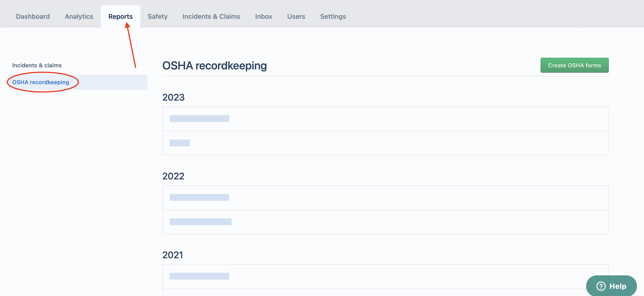Go to the Users page

pos(296,16)
